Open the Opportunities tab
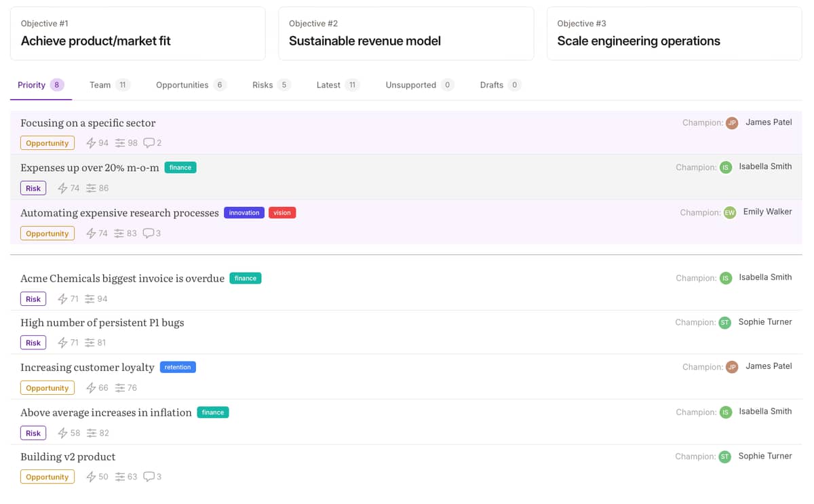Image resolution: width=814 pixels, height=504 pixels. tap(191, 85)
